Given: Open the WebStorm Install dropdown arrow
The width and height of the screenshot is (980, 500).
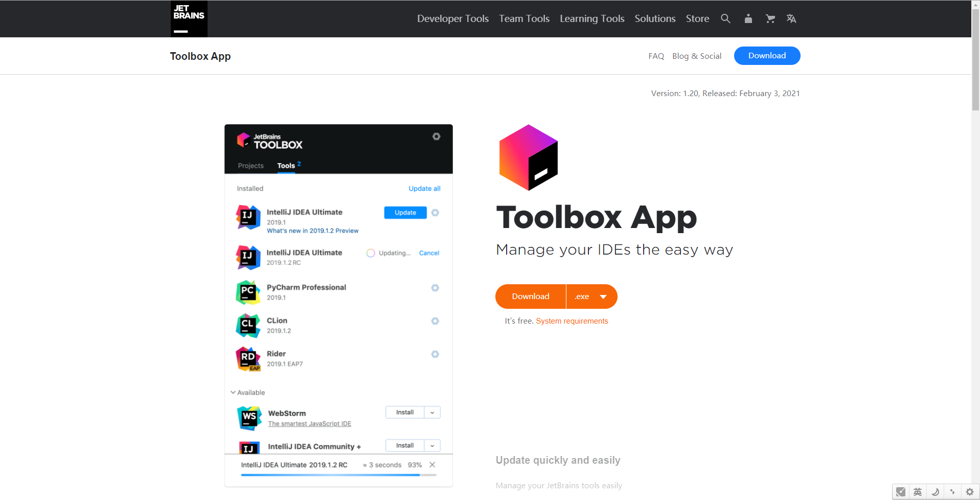Looking at the screenshot, I should coord(432,413).
